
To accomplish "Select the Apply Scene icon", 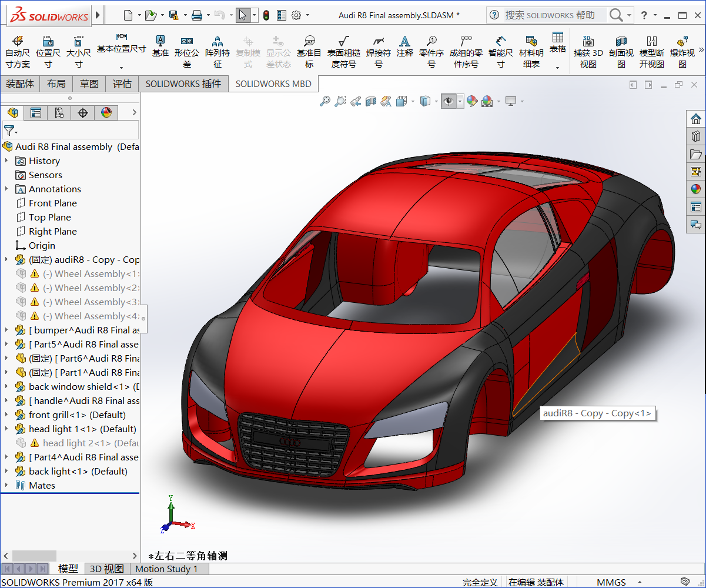I will (487, 101).
